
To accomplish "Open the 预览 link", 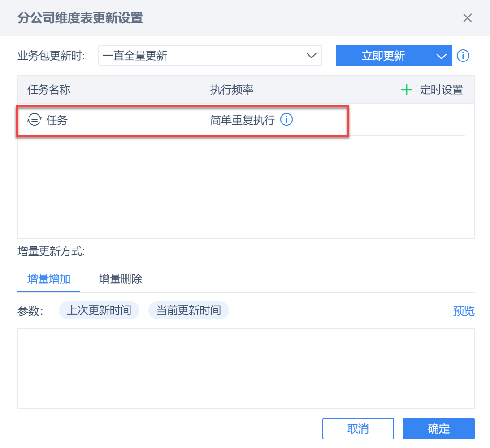I will click(464, 311).
